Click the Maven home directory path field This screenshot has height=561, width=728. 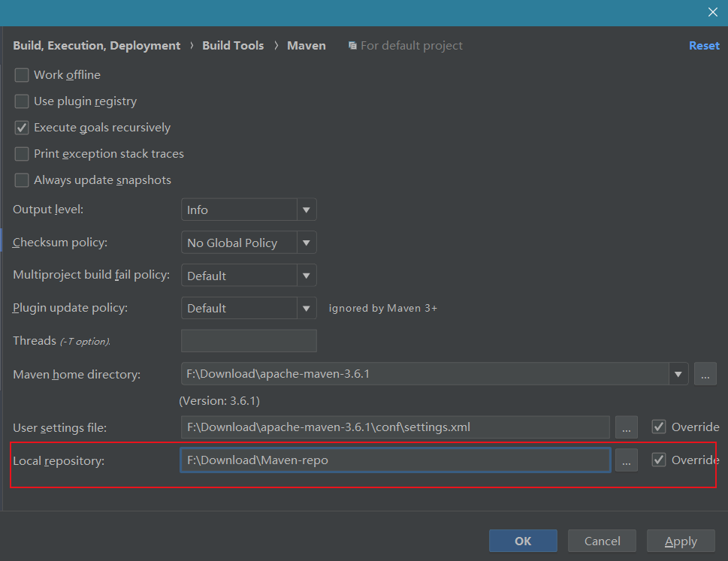tap(424, 374)
